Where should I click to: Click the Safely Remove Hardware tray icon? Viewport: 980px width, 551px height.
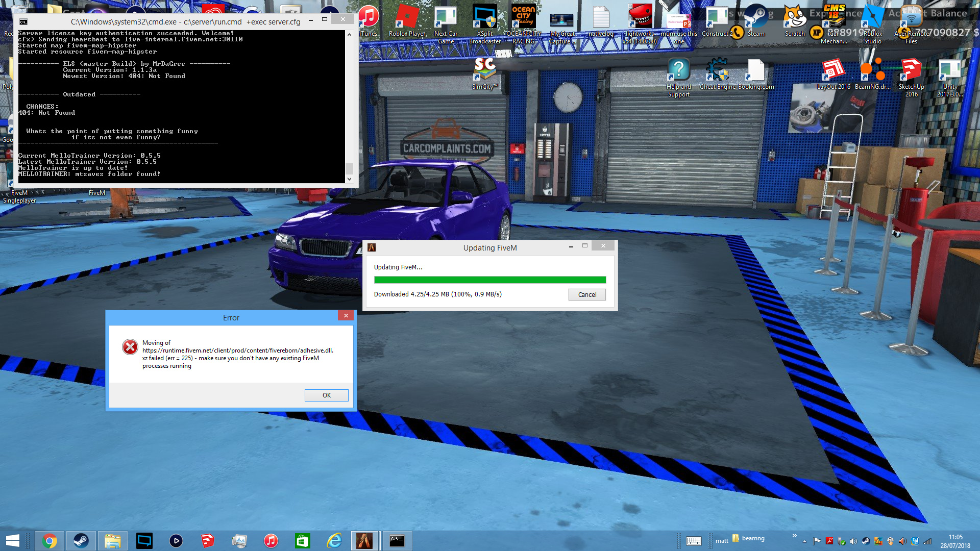(x=841, y=541)
